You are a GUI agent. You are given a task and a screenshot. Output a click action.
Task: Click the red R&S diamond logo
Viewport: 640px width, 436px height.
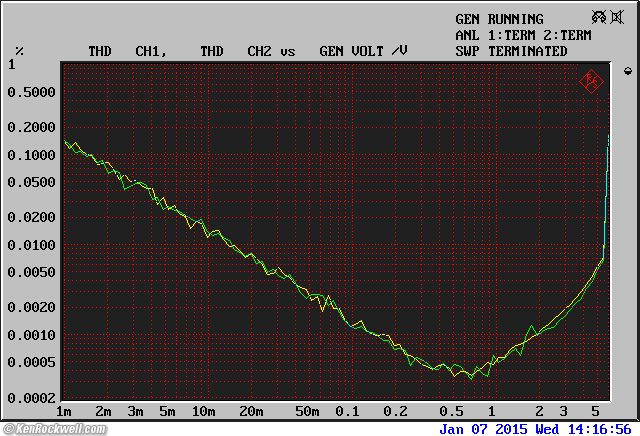tap(591, 80)
